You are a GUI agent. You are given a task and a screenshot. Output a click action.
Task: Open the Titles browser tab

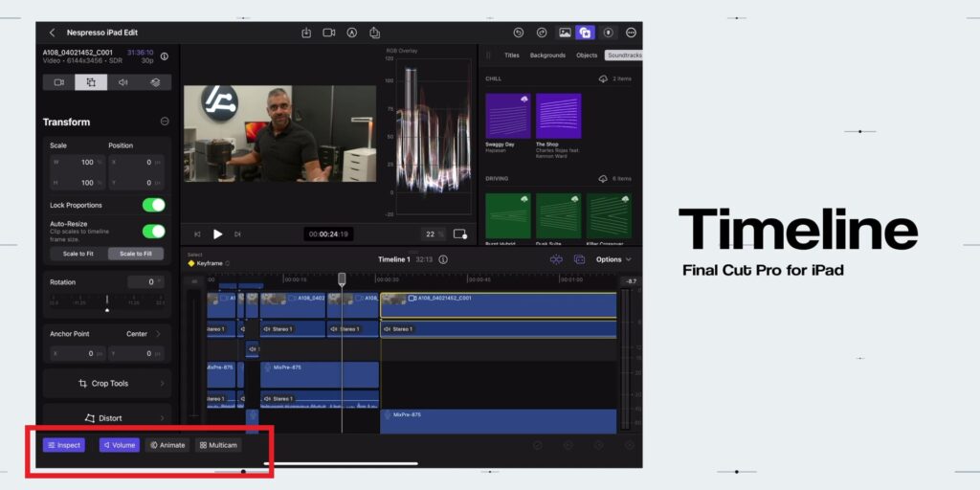coord(512,55)
